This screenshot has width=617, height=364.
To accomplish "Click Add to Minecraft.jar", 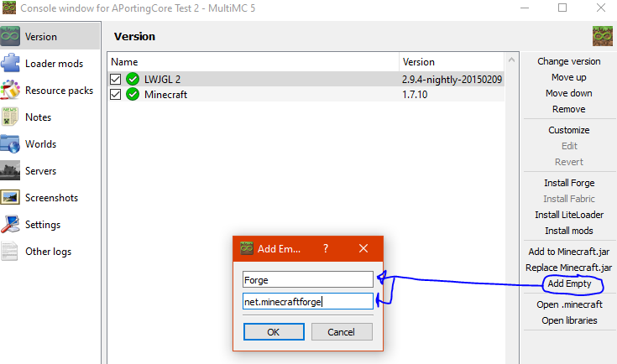I will (x=569, y=252).
